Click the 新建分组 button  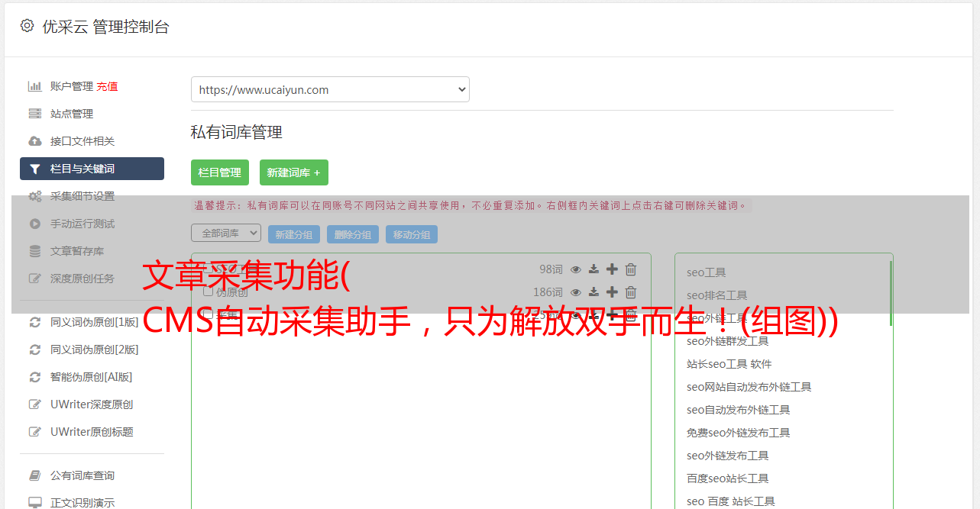coord(294,234)
